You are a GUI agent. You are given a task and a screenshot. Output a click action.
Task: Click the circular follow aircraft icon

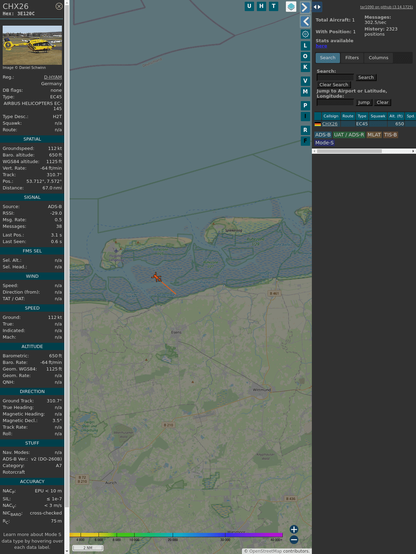tap(305, 34)
